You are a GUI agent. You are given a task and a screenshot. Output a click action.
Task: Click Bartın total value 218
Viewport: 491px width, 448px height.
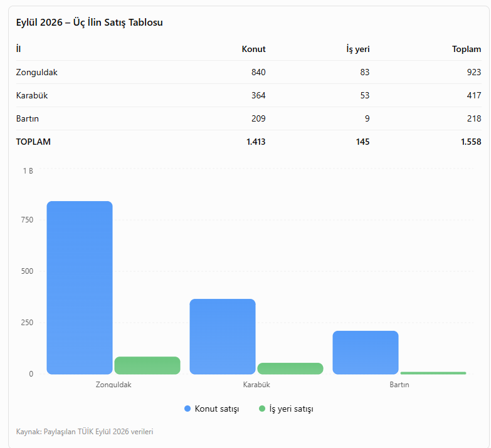[x=474, y=118]
